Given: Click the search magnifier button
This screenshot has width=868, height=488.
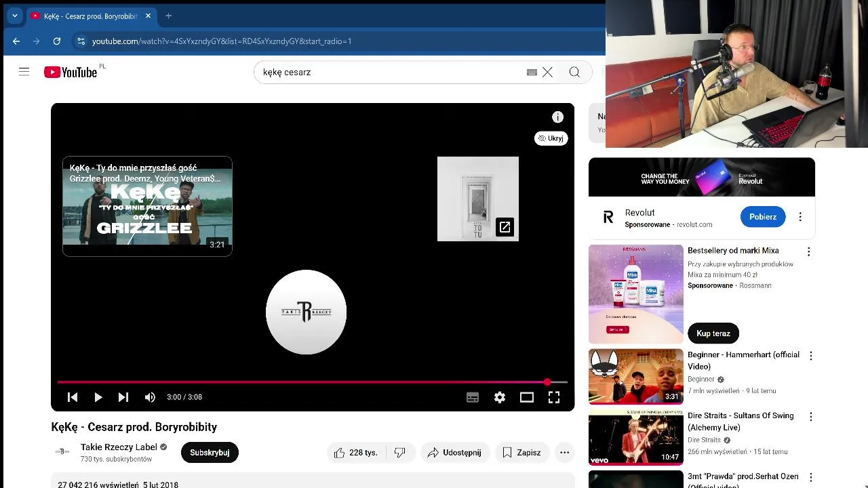Looking at the screenshot, I should click(x=574, y=72).
